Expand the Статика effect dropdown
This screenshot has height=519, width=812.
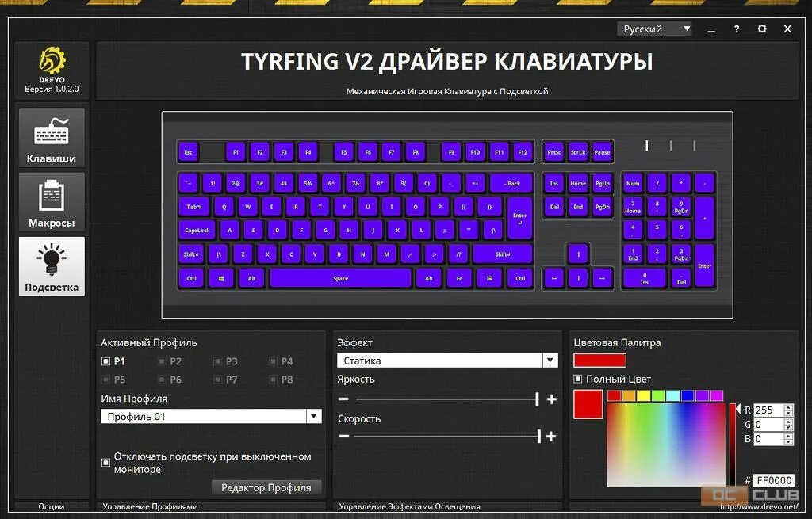(550, 361)
